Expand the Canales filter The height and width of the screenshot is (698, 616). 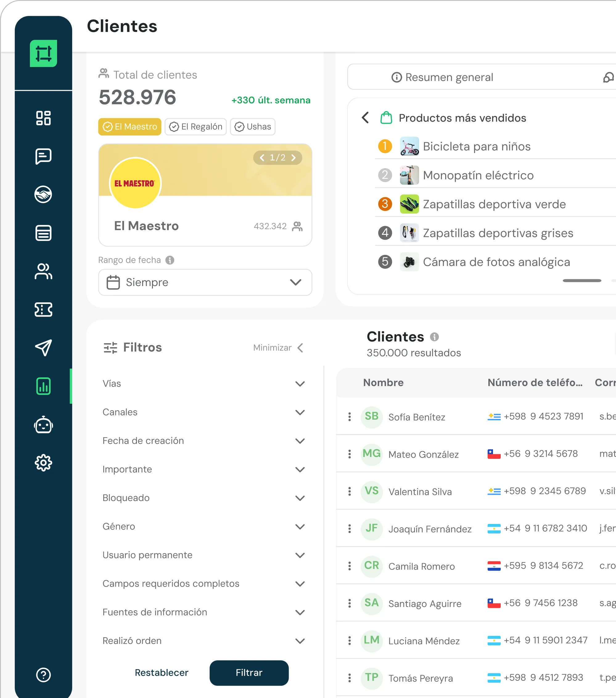pyautogui.click(x=204, y=412)
